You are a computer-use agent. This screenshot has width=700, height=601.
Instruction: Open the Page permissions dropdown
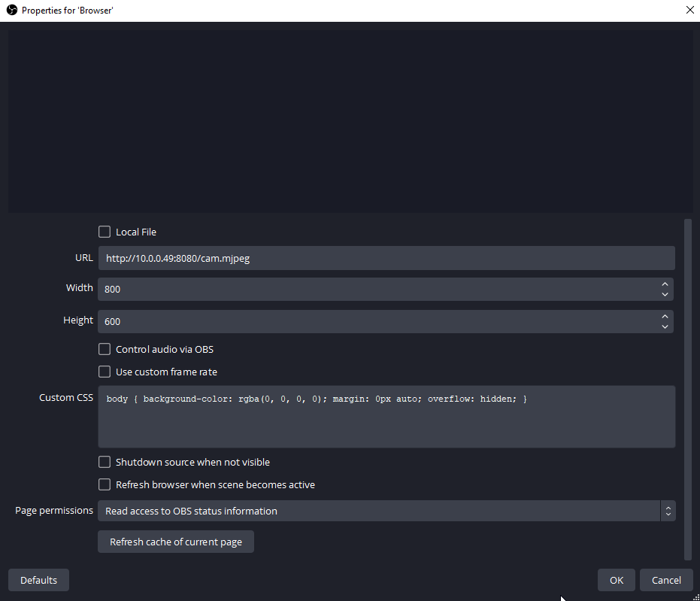coord(668,511)
